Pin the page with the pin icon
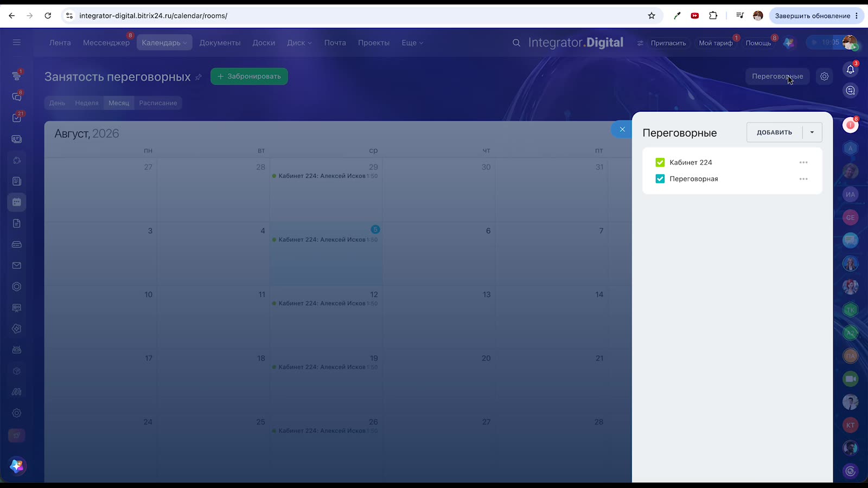Image resolution: width=868 pixels, height=488 pixels. (199, 77)
